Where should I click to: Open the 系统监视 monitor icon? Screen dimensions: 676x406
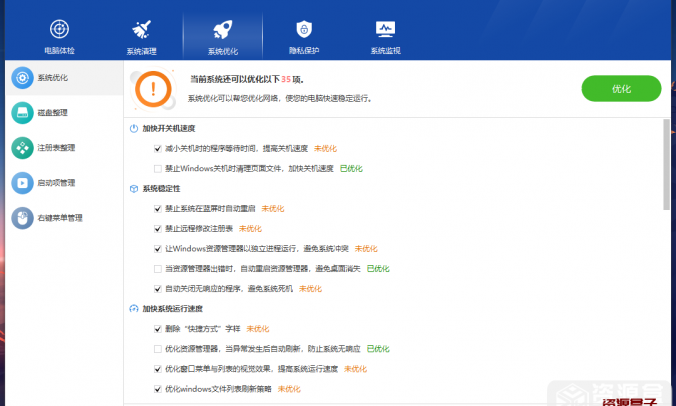[385, 29]
